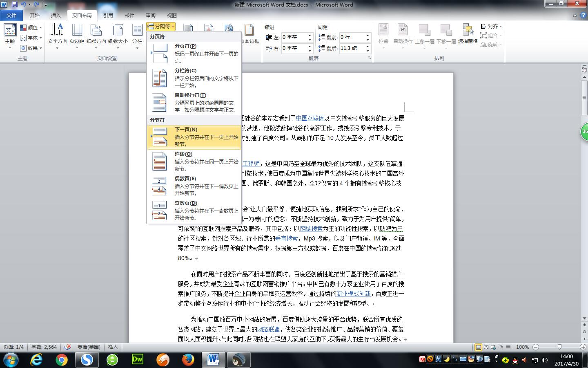Open 分栏 columns tool
588x368 pixels.
tap(137, 37)
